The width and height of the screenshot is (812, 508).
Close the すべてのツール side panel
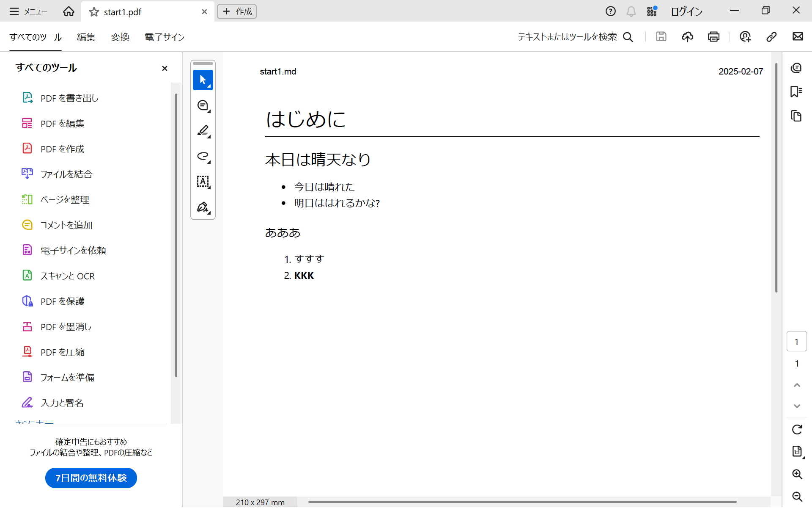coord(165,68)
